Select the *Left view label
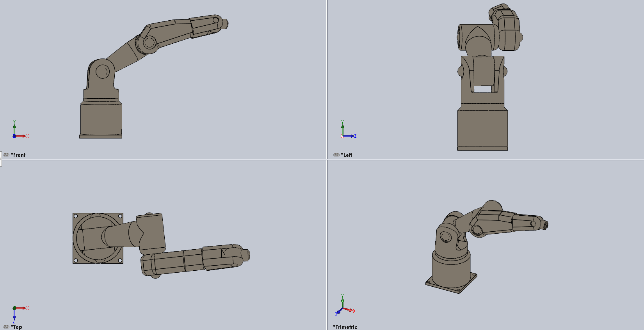Image resolution: width=644 pixels, height=330 pixels. click(x=347, y=155)
